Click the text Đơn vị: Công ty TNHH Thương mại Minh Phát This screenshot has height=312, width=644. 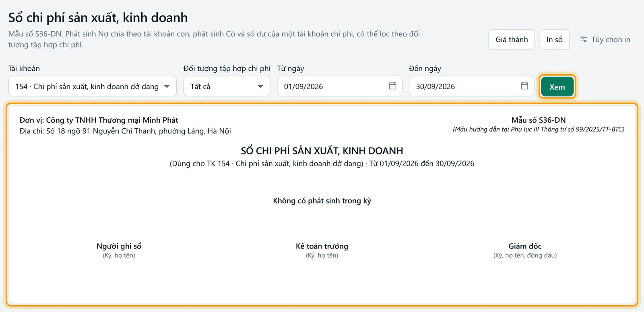pyautogui.click(x=99, y=120)
